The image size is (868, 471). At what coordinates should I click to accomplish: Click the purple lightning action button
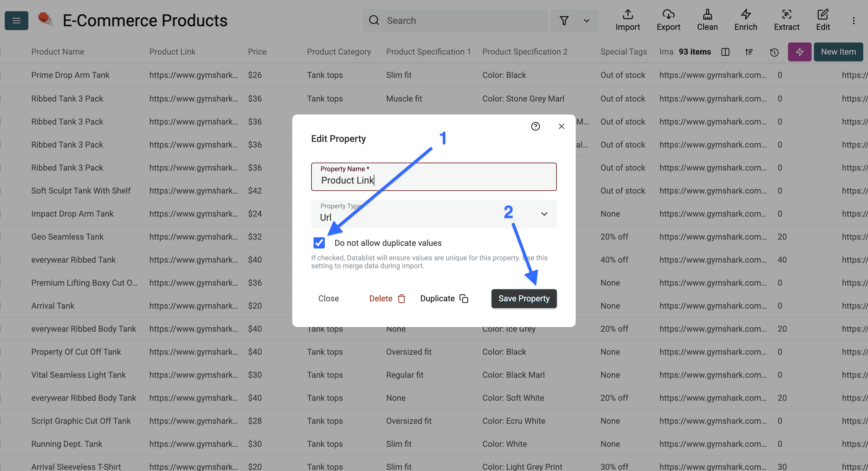799,52
